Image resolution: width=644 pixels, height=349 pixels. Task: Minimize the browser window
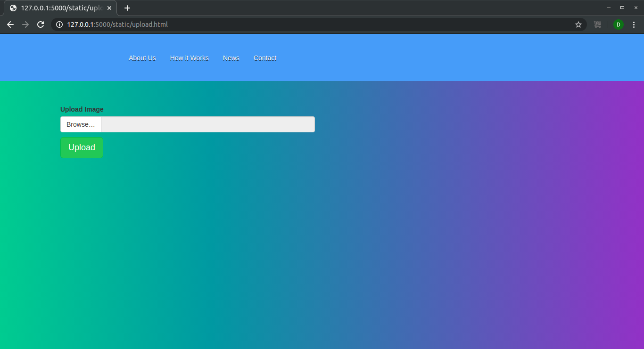(x=609, y=8)
